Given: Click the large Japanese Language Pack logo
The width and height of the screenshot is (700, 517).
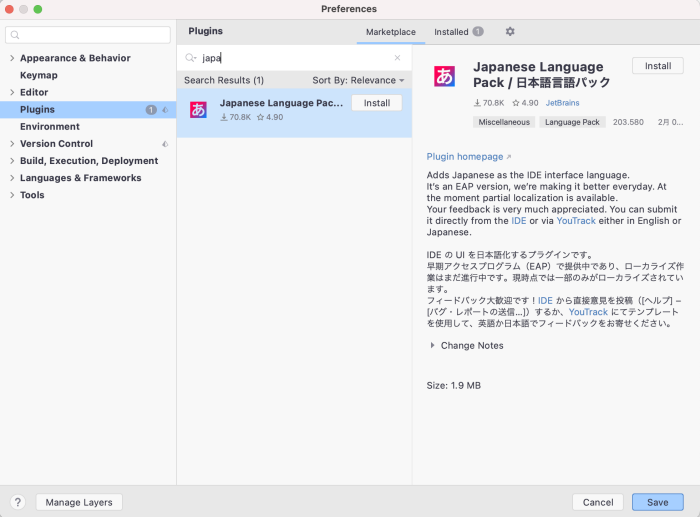Looking at the screenshot, I should 444,76.
